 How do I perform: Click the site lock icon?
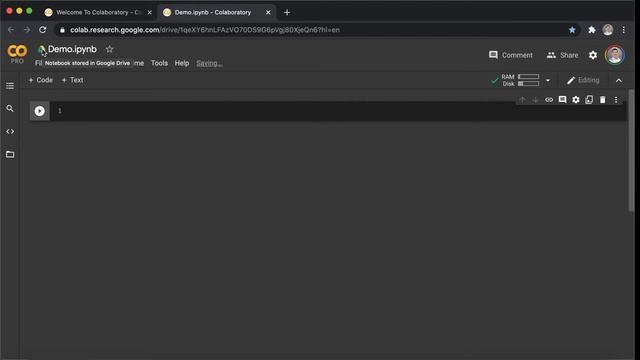pos(62,30)
